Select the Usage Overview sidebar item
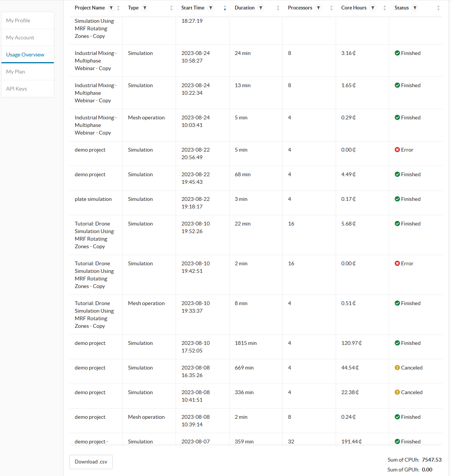This screenshot has height=476, width=451. coord(25,55)
